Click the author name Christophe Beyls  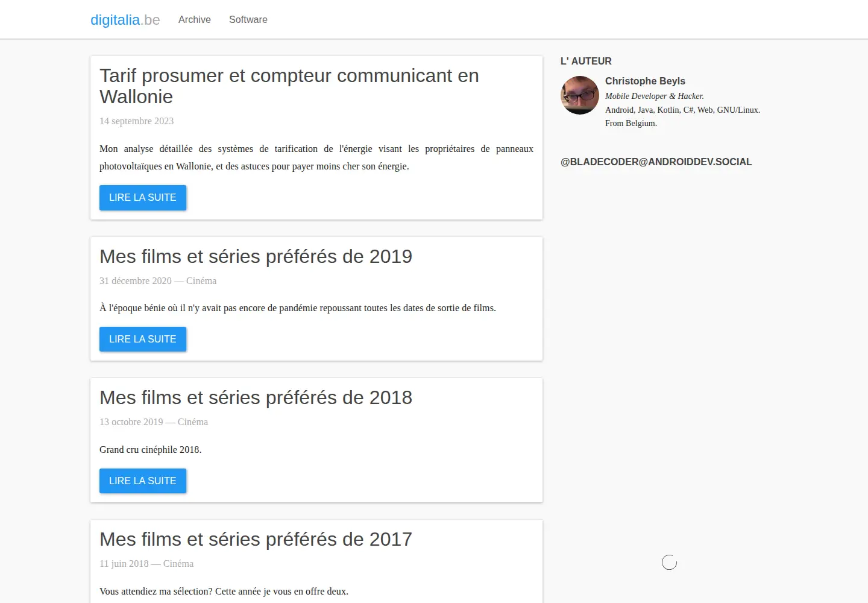645,81
